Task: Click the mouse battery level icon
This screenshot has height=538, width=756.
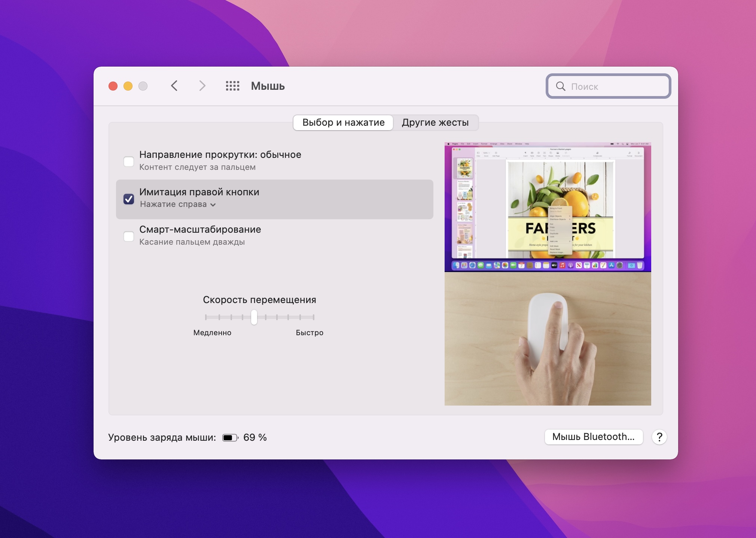Action: click(230, 437)
